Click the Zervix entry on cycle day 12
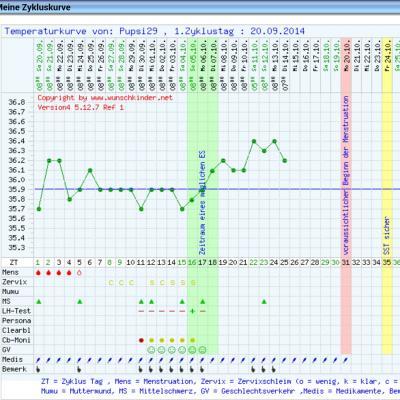This screenshot has width=400, height=400. (152, 283)
